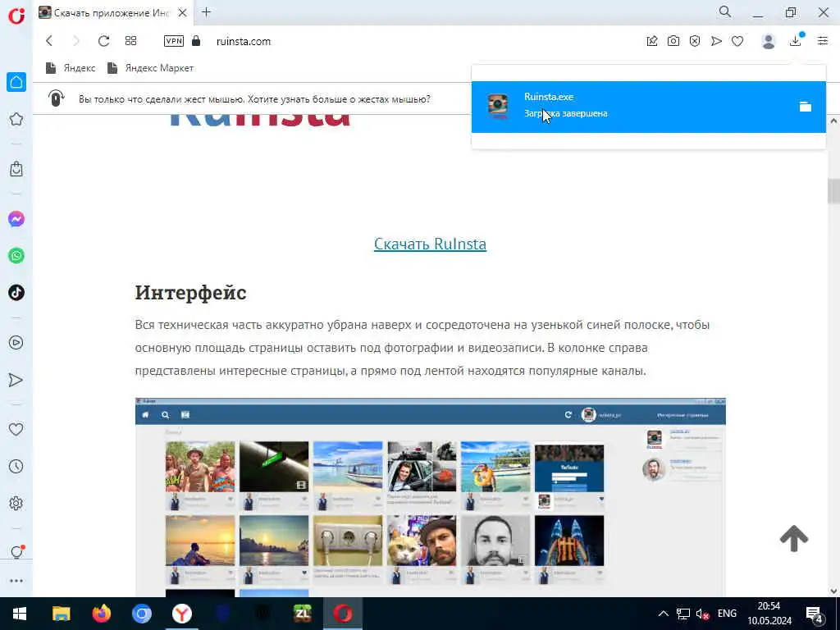Open the page share/edit icon in toolbar

pos(652,41)
